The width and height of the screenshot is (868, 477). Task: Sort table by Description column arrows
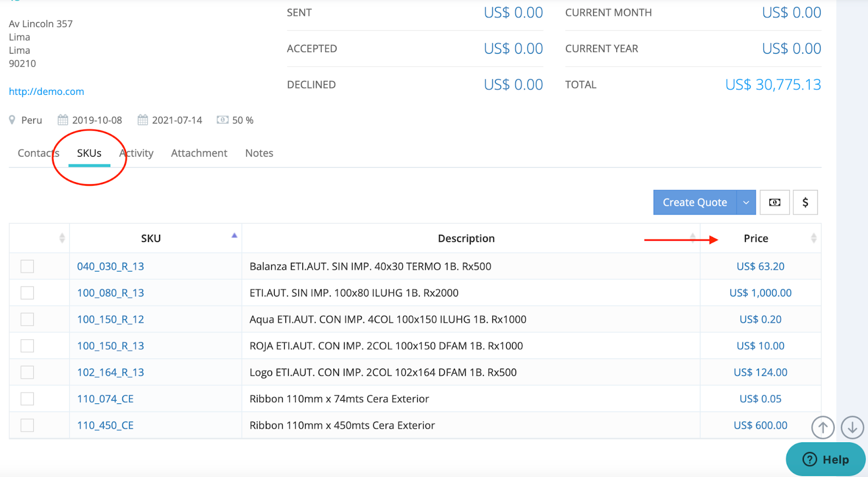[693, 238]
